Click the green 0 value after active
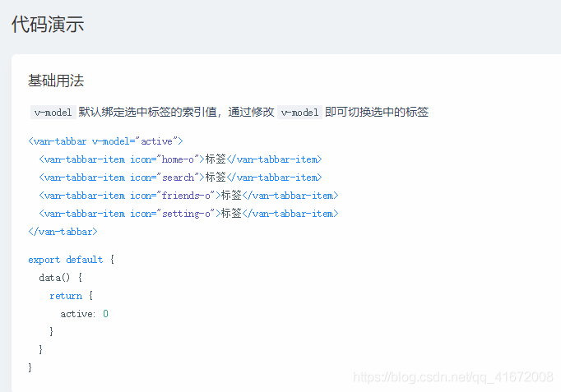Viewport: 561px width, 392px height. (x=105, y=314)
